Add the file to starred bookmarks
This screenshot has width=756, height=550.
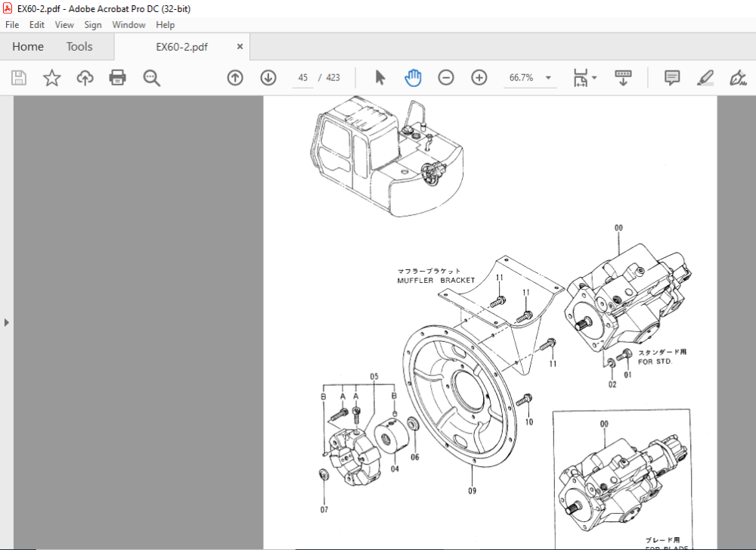51,78
